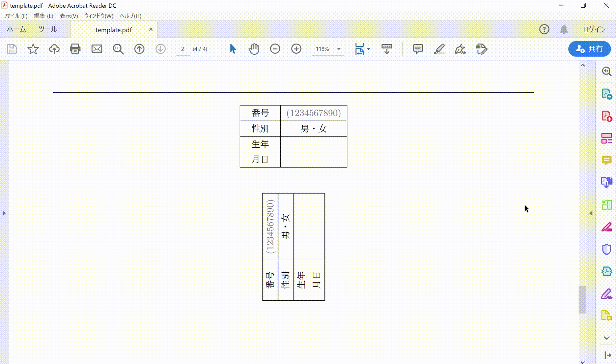The width and height of the screenshot is (616, 364).
Task: Open the Protect tool in the sidebar
Action: [x=607, y=249]
